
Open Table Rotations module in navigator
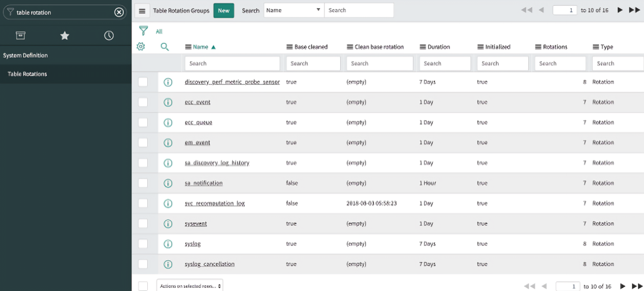(27, 74)
